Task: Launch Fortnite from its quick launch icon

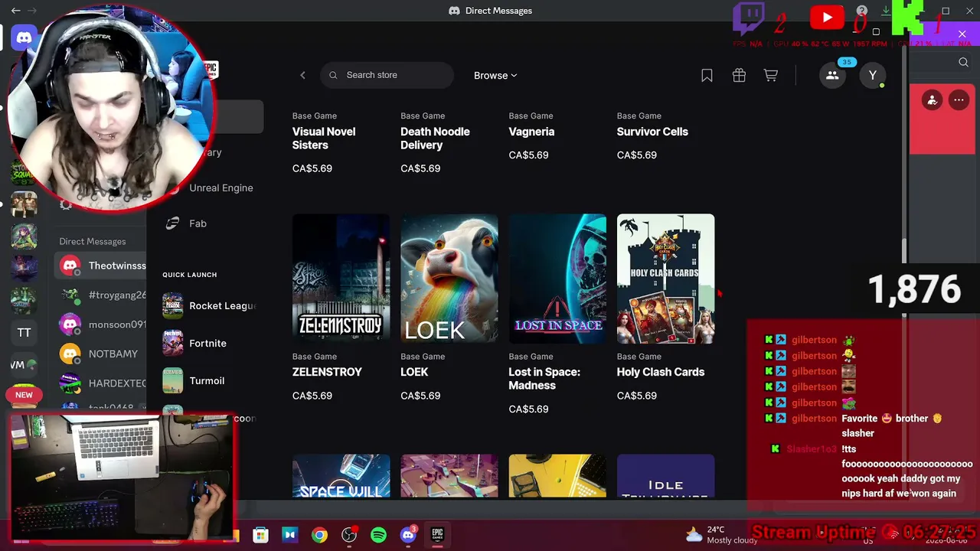Action: click(173, 344)
